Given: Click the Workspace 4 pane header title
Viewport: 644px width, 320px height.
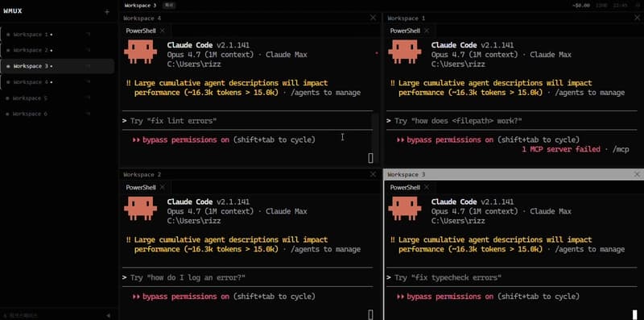Looking at the screenshot, I should click(142, 18).
